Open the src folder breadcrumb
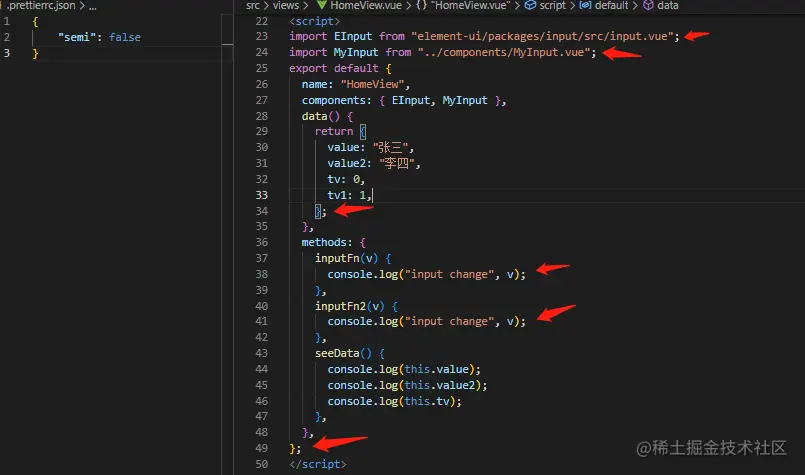The width and height of the screenshot is (805, 475). [253, 5]
